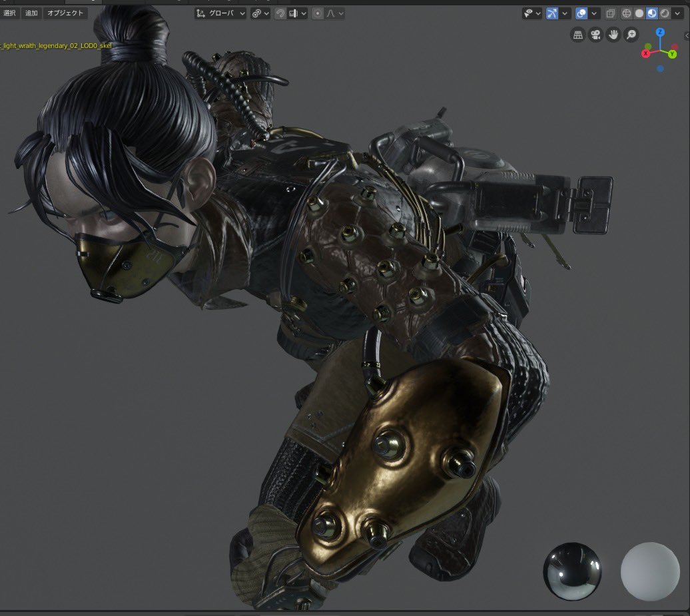Click the chrome reflective preview sphere
This screenshot has width=690, height=616.
pyautogui.click(x=571, y=571)
